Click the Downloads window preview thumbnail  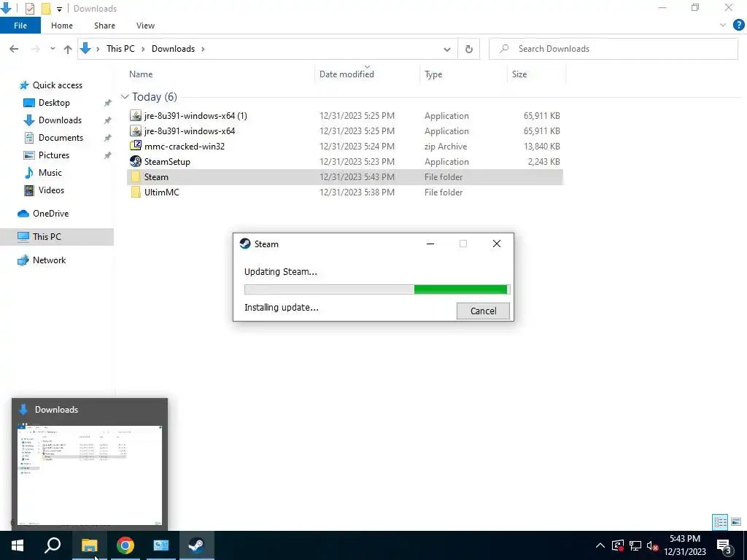[x=90, y=475]
